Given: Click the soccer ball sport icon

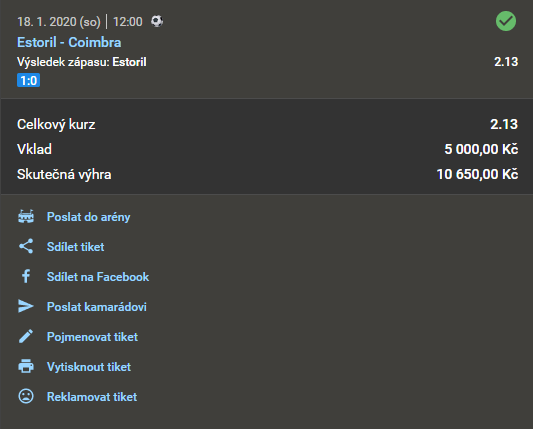Looking at the screenshot, I should [x=157, y=21].
